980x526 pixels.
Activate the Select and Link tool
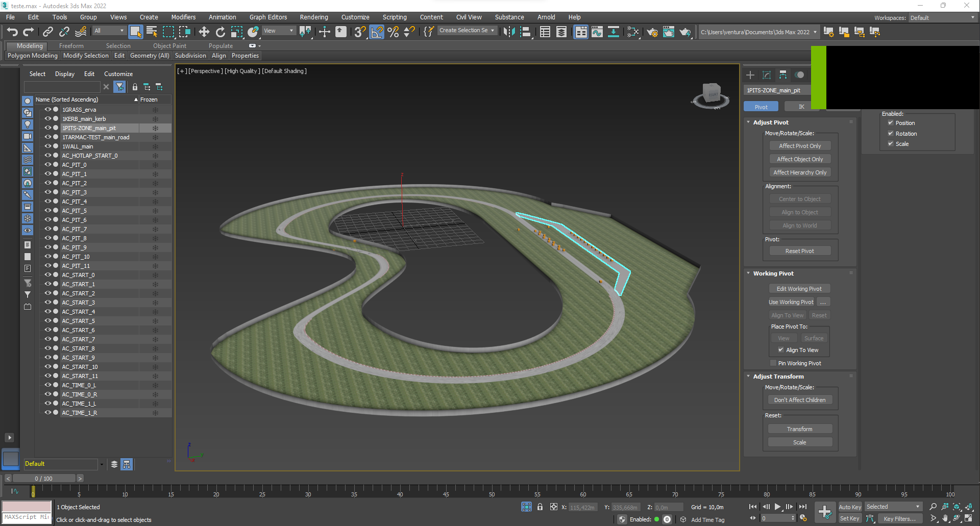tap(47, 32)
